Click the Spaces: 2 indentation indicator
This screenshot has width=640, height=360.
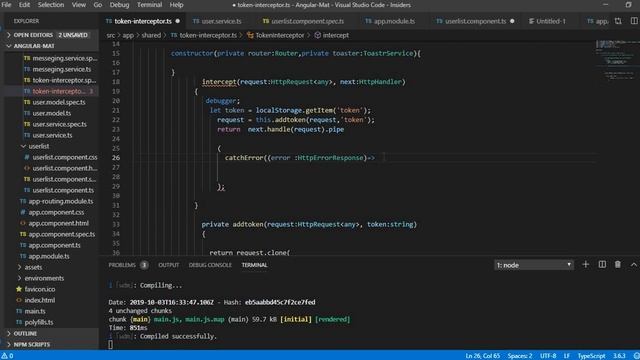tap(520, 356)
